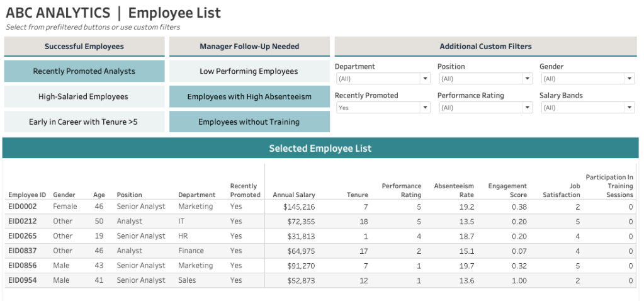This screenshot has height=301, width=644.
Task: Click the High-Salaried Employees filter button
Action: (x=84, y=96)
